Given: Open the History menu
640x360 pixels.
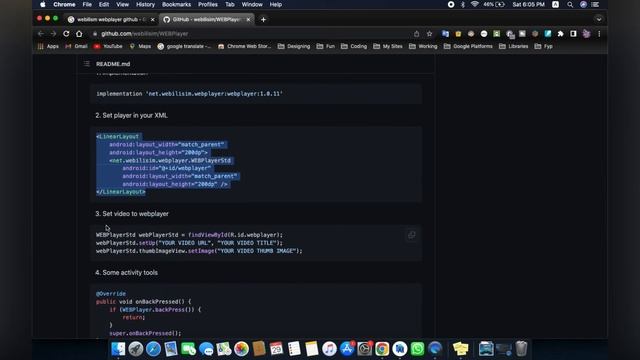Looking at the screenshot, I should (x=145, y=4).
